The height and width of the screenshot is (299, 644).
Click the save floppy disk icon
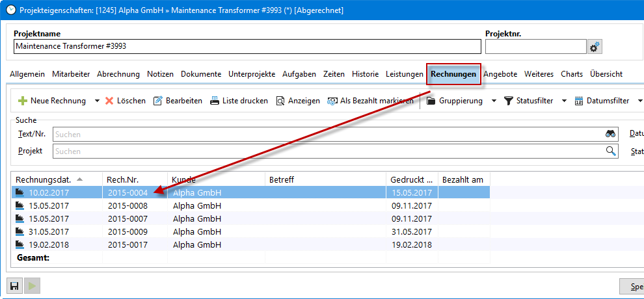tap(14, 286)
